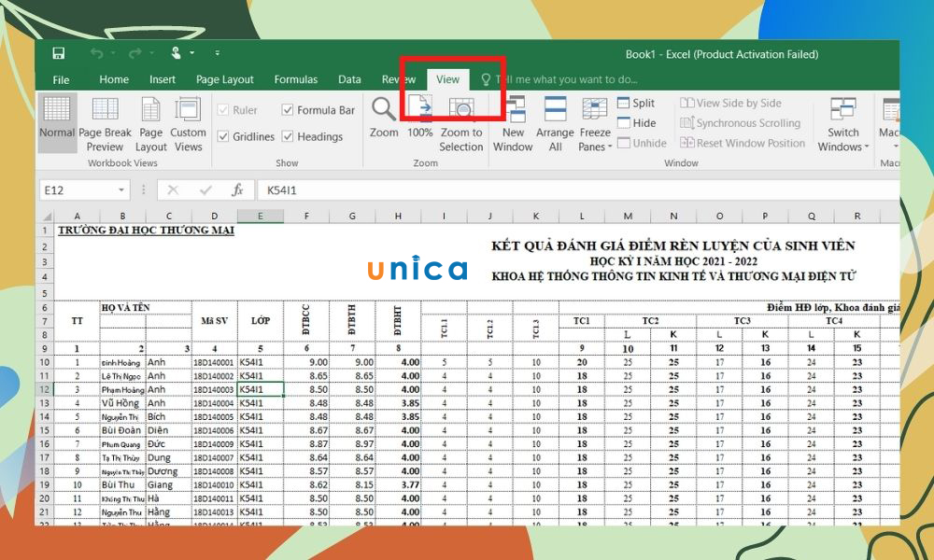Toggle the Headings checkbox
The height and width of the screenshot is (560, 934).
pyautogui.click(x=288, y=136)
